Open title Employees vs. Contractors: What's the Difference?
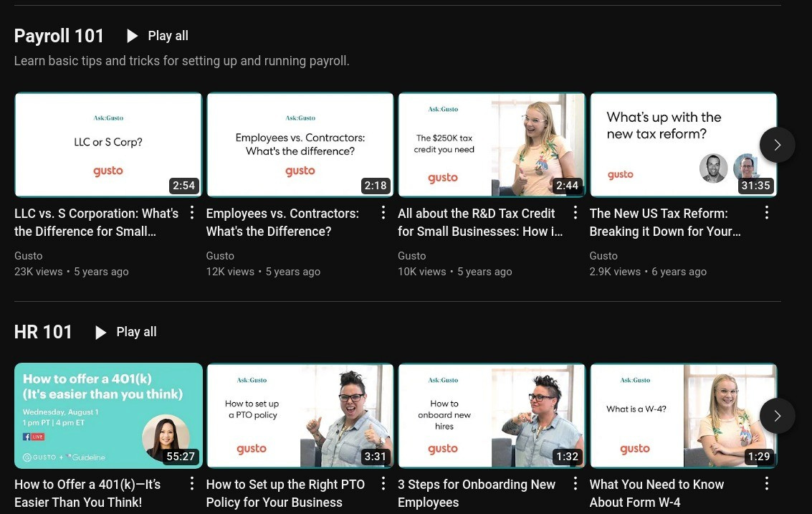The image size is (812, 514). pos(283,222)
